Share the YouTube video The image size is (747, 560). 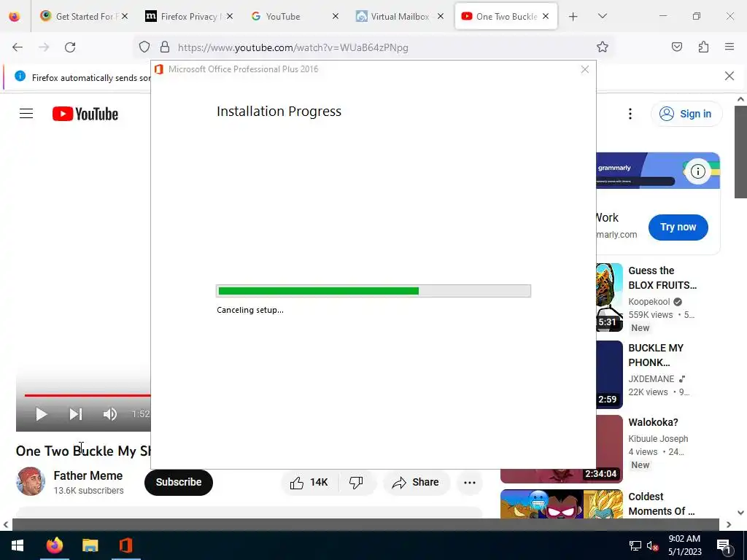click(x=415, y=483)
